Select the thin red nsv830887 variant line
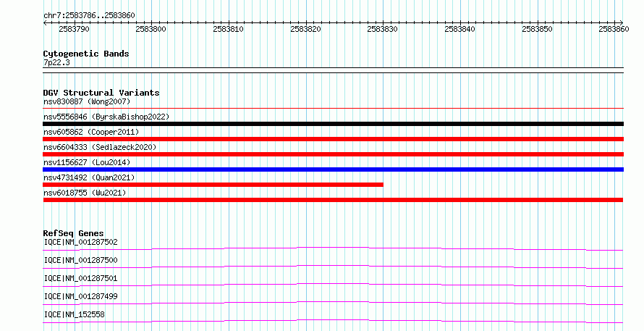This screenshot has height=331, width=644. [333, 108]
